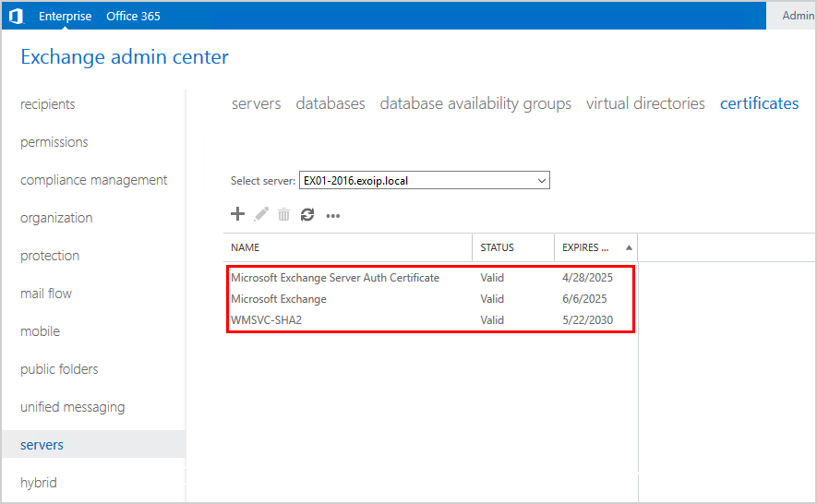Select the WMSVC-SHA2 certificate row

click(x=430, y=320)
